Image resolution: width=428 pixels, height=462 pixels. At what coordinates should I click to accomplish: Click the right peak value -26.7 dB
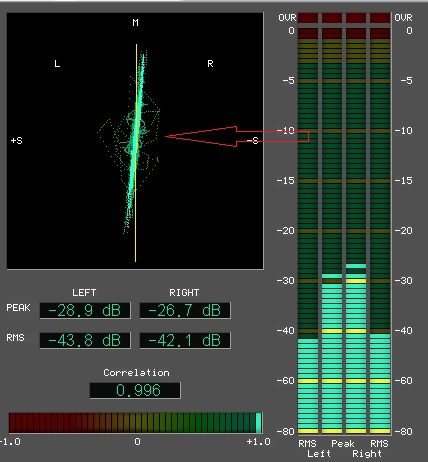(x=185, y=310)
